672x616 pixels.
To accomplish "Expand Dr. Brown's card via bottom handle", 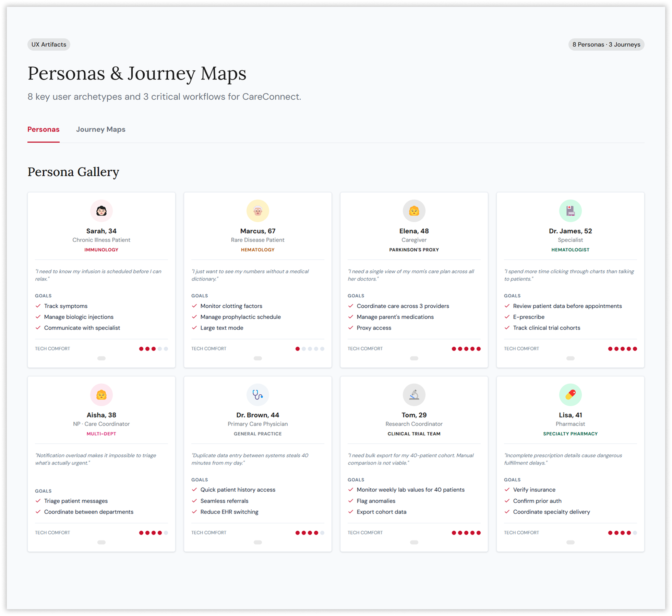I will (257, 542).
